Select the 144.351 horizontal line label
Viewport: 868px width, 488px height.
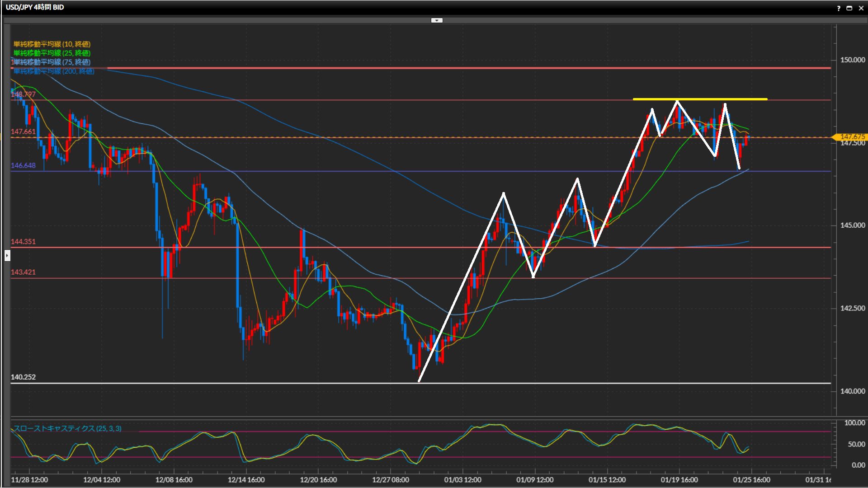(x=23, y=242)
